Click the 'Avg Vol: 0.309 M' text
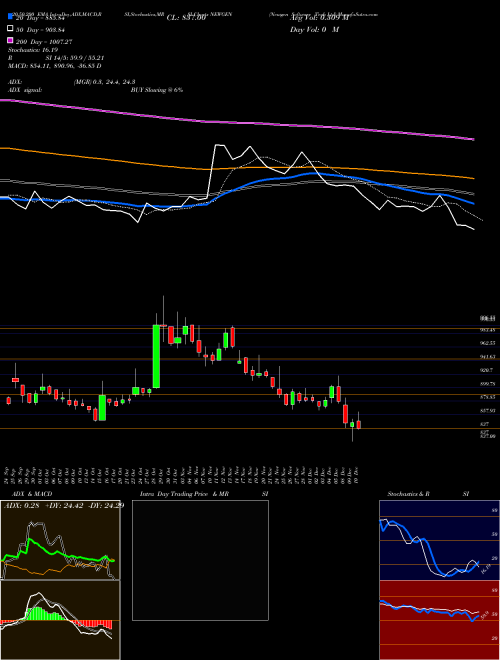 click(x=319, y=18)
